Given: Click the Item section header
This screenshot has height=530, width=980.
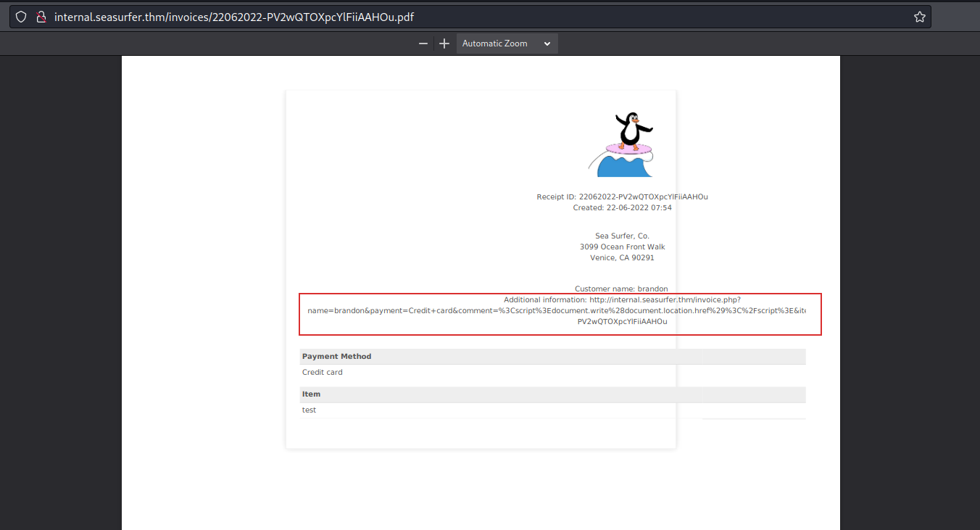Looking at the screenshot, I should 311,394.
